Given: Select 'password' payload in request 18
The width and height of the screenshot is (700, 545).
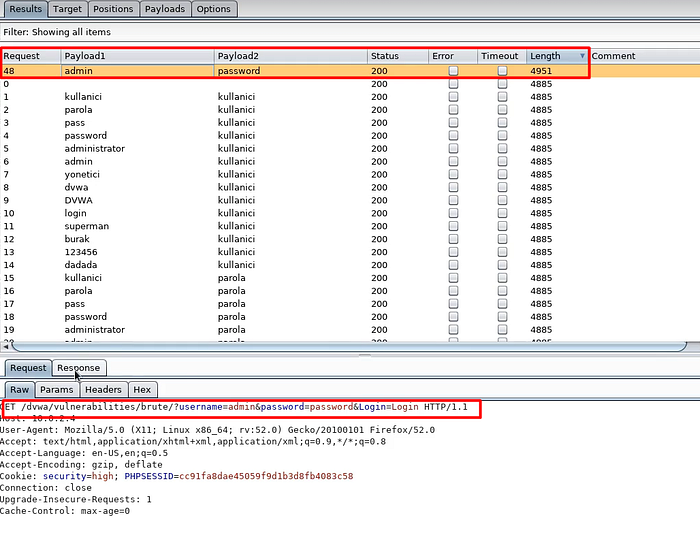Looking at the screenshot, I should coord(86,317).
